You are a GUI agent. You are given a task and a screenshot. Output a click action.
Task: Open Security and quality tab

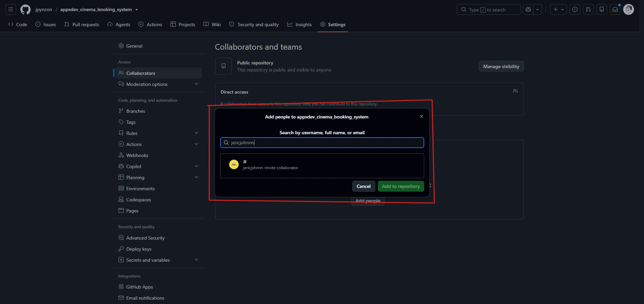click(x=254, y=24)
